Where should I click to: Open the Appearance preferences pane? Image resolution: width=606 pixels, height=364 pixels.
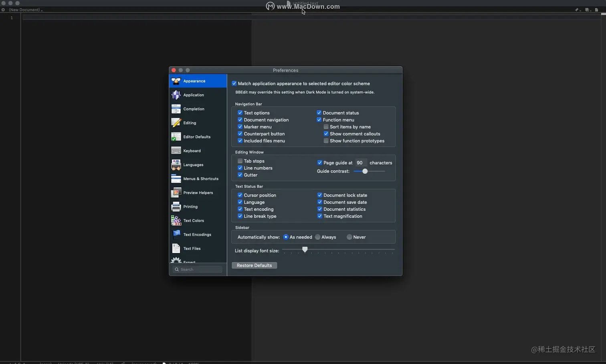pos(198,81)
